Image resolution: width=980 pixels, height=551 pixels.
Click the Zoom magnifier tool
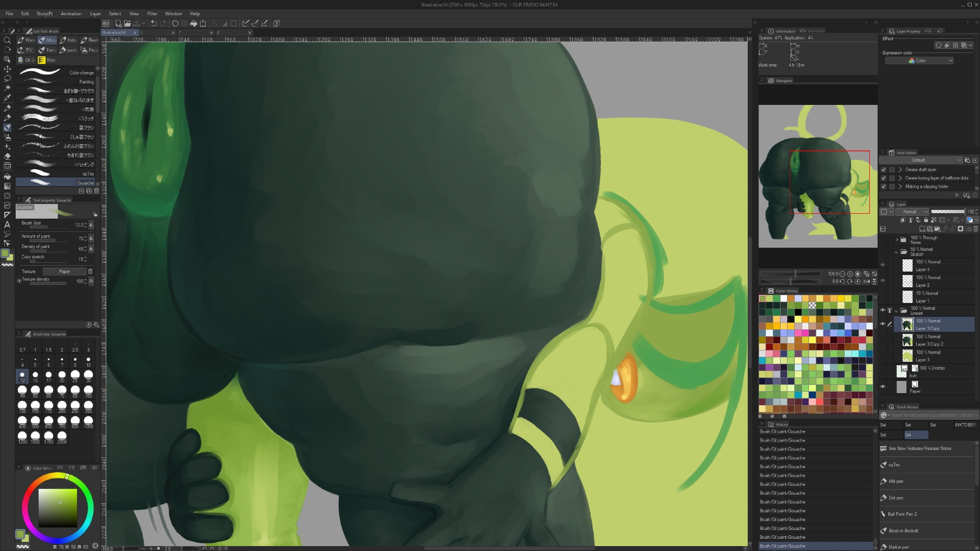(x=7, y=40)
